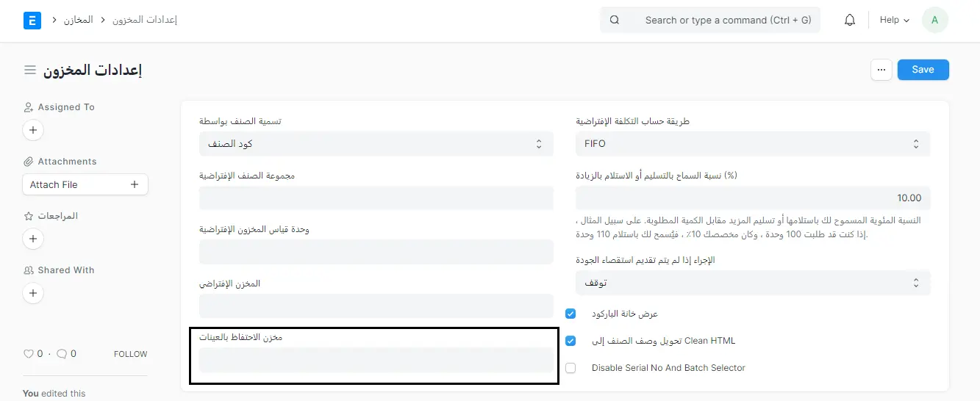
Task: Add a share under Shared With
Action: (x=32, y=293)
